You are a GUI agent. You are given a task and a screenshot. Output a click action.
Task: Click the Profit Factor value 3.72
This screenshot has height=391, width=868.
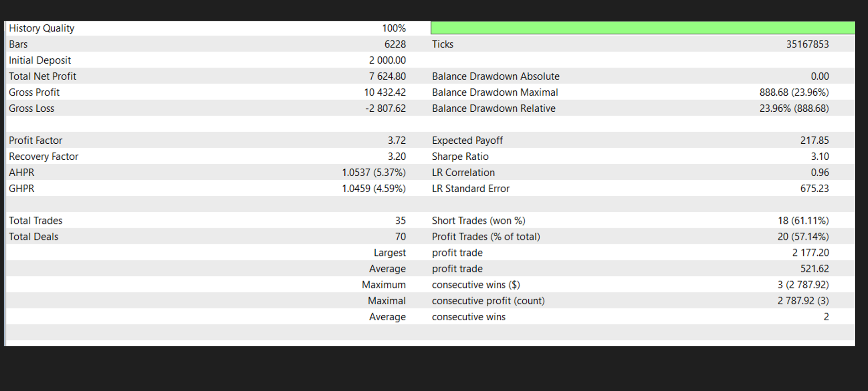(x=397, y=141)
